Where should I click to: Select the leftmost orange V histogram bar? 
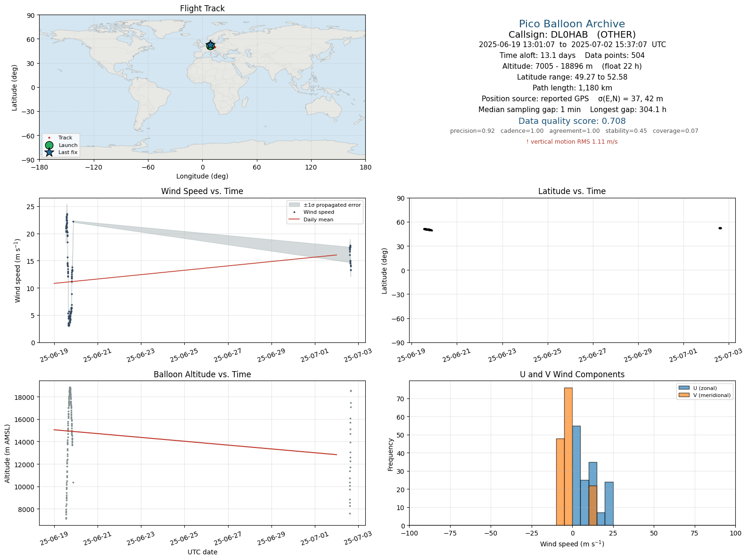(x=560, y=482)
